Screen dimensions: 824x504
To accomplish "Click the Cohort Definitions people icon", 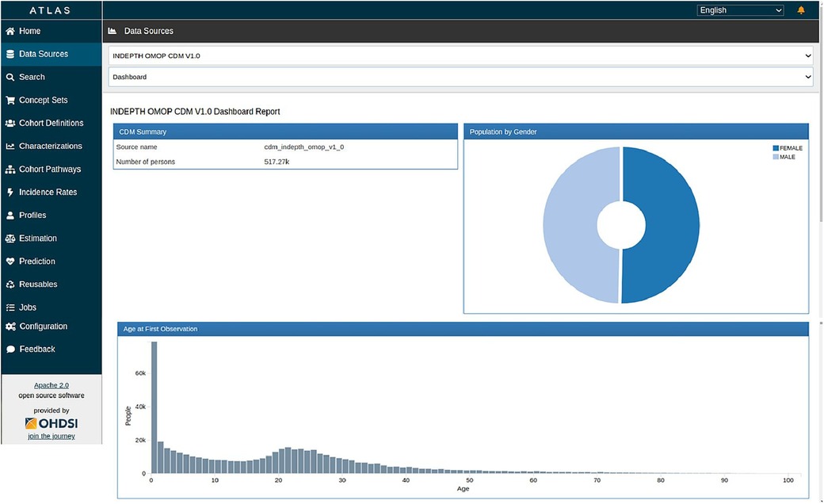I will pos(10,123).
